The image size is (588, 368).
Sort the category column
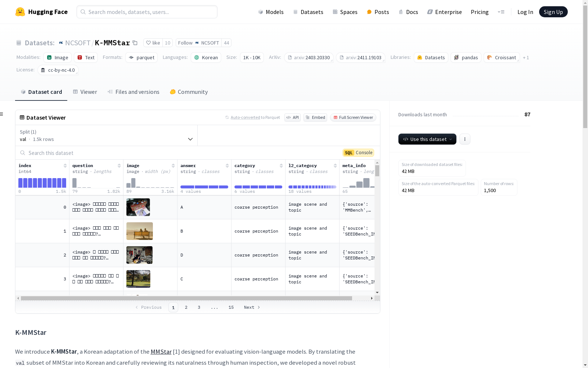pyautogui.click(x=281, y=166)
